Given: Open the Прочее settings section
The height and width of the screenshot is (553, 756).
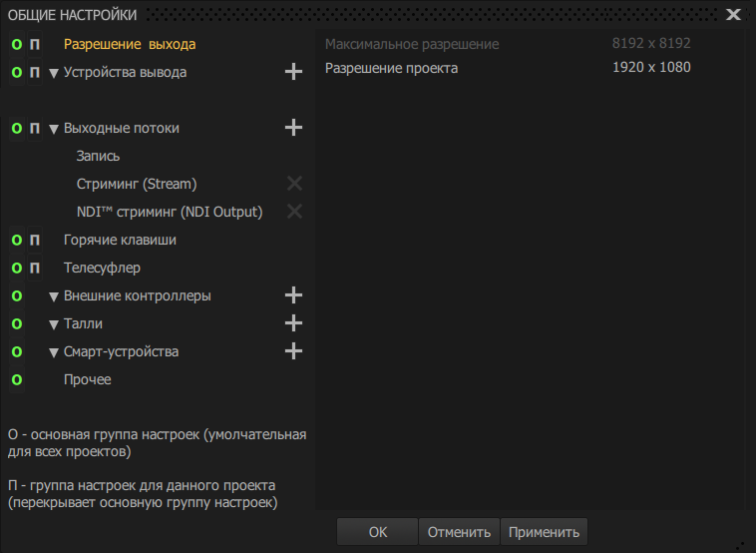Looking at the screenshot, I should coord(88,379).
